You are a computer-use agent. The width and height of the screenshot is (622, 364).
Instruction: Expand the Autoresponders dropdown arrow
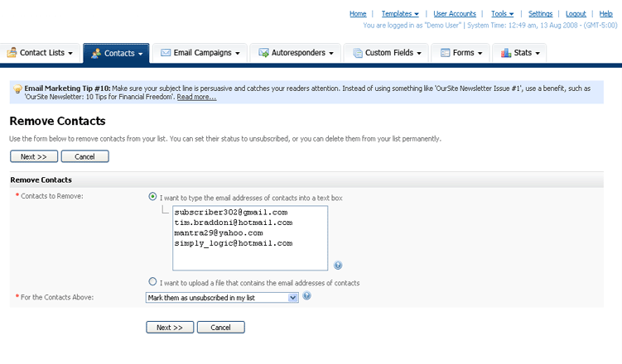point(331,53)
